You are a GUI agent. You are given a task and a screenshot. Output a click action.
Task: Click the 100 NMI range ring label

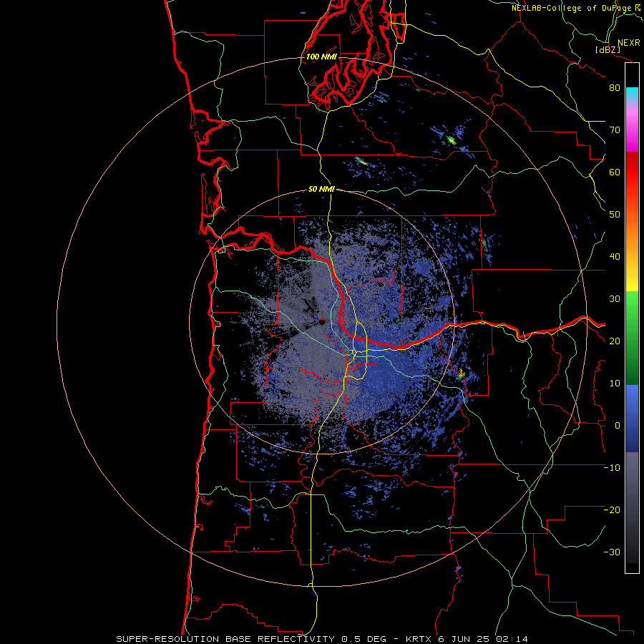tap(321, 57)
